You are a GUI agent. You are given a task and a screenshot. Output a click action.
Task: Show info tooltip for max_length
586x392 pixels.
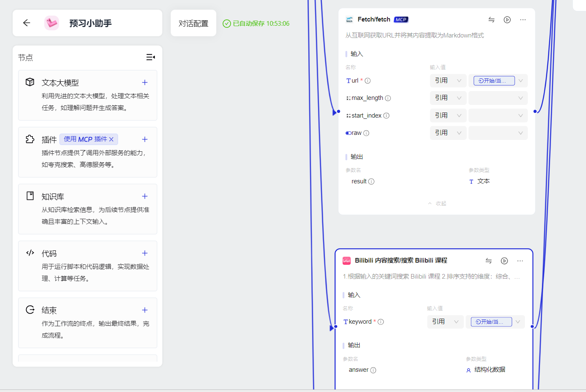tap(388, 98)
